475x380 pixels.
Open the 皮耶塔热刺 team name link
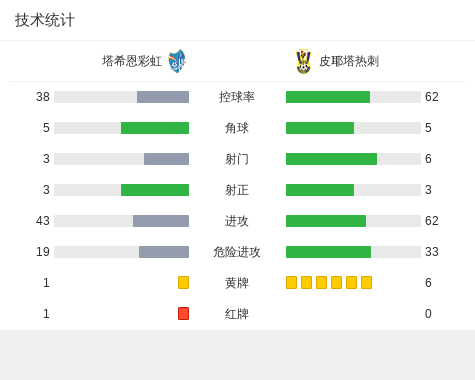click(349, 61)
